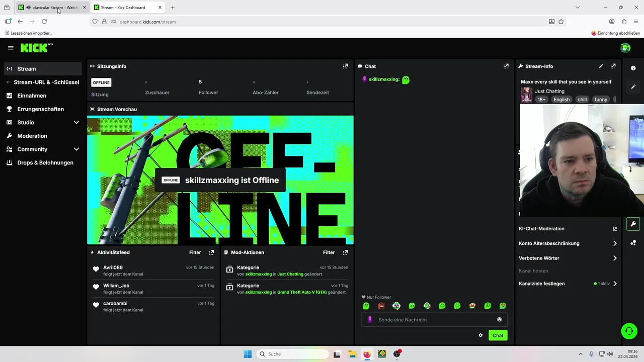
Task: Click the purple microphone icon in message box
Action: (x=370, y=319)
